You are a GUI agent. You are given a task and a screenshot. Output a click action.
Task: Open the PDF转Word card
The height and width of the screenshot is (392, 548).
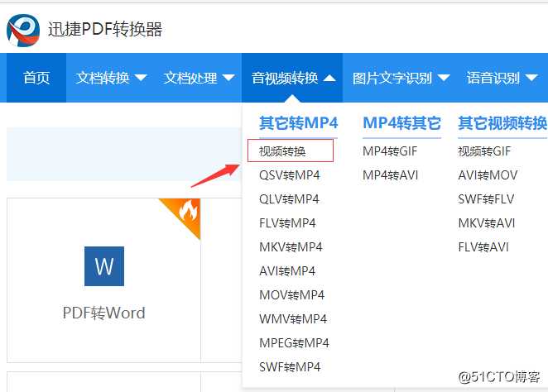tap(103, 281)
